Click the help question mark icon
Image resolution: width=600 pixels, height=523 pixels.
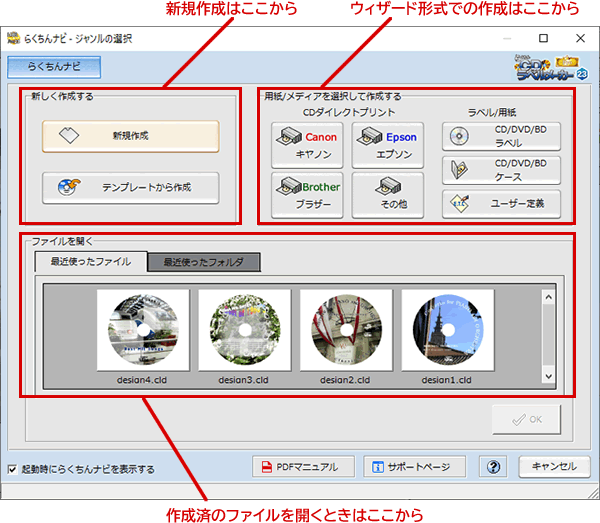click(493, 466)
